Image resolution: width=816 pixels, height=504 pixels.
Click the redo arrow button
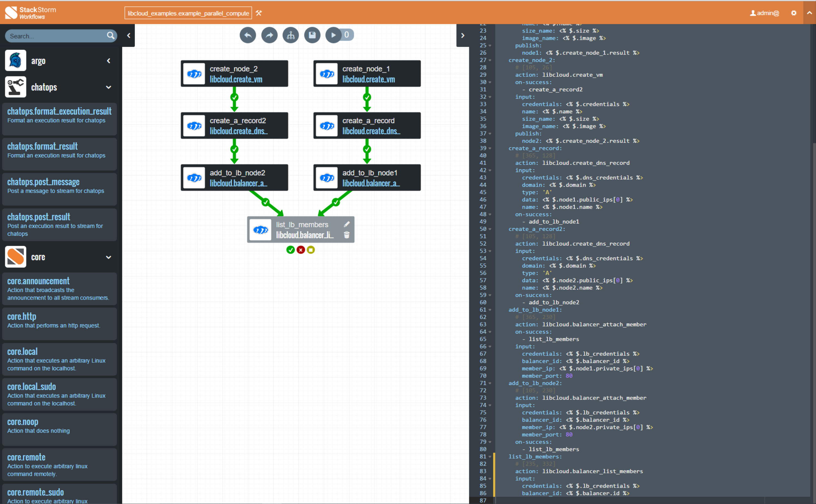[x=269, y=35]
